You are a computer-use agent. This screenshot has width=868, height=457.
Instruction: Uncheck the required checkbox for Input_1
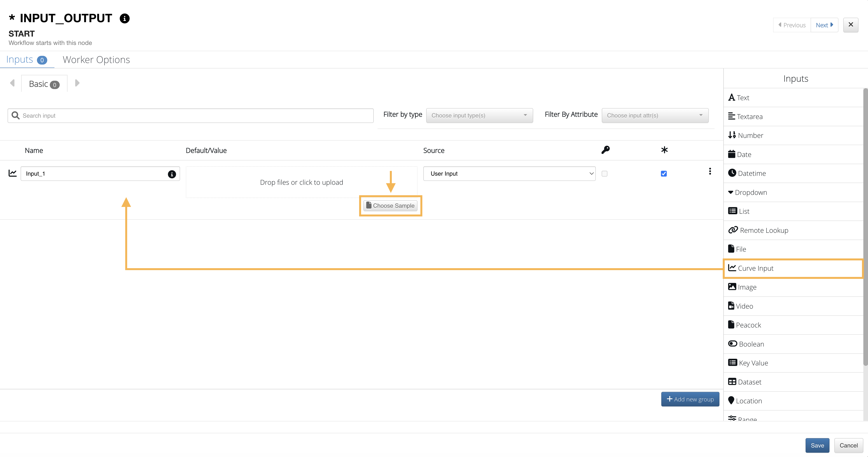pyautogui.click(x=664, y=174)
